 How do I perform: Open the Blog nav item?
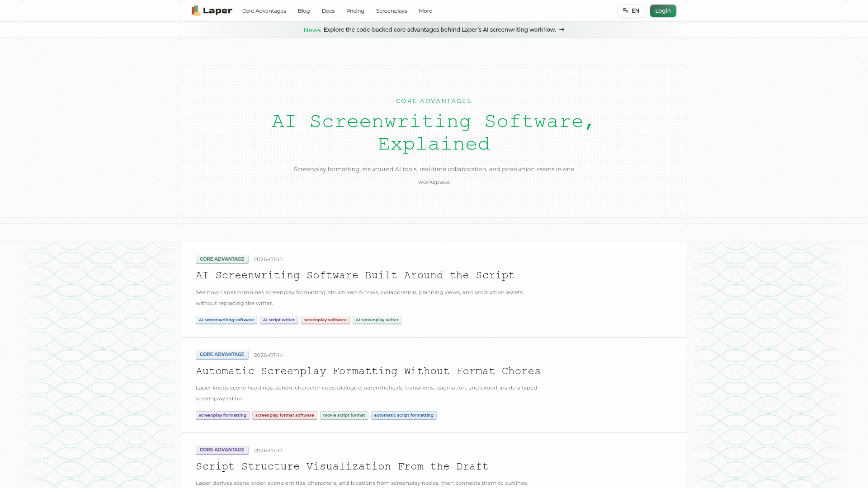click(304, 11)
